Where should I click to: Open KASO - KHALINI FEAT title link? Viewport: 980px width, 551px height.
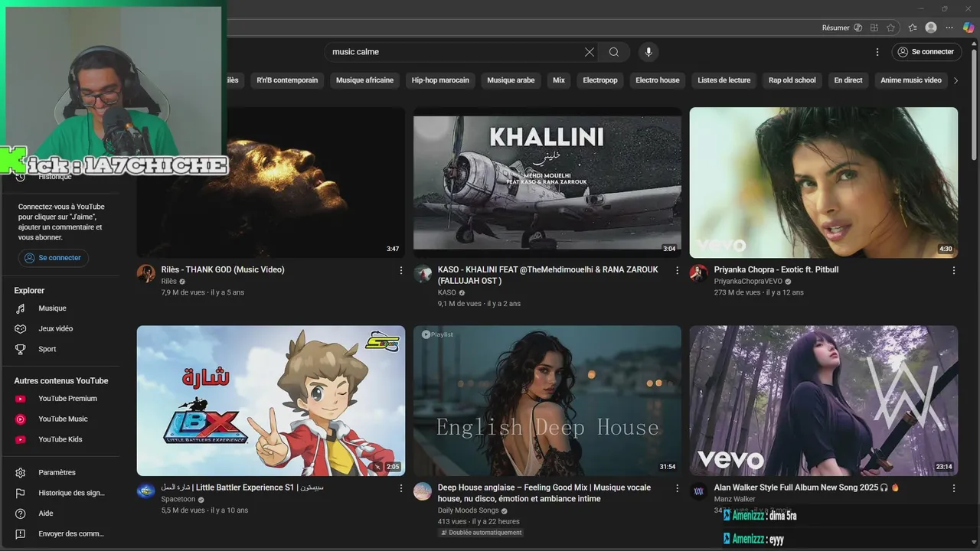[547, 275]
